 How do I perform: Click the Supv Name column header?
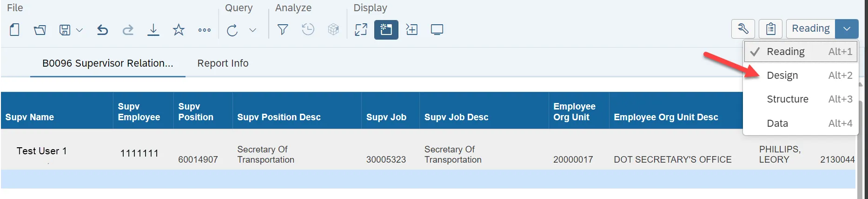[x=30, y=117]
